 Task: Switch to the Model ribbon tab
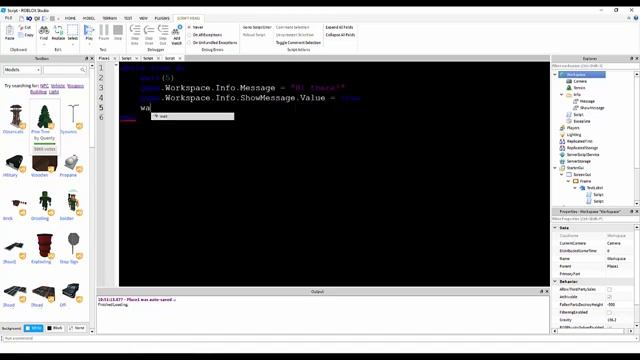pyautogui.click(x=89, y=18)
